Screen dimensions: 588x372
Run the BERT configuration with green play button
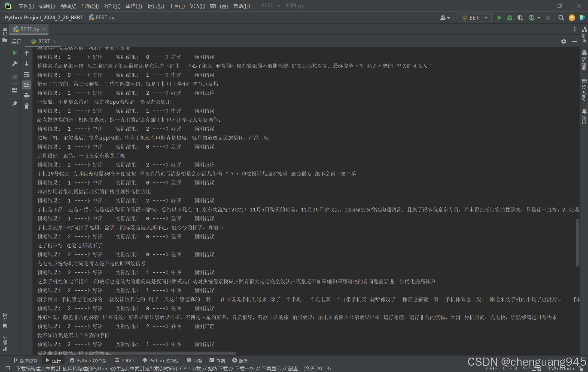499,18
